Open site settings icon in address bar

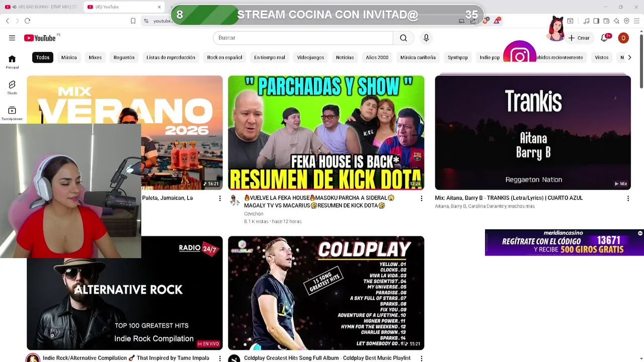tap(146, 21)
